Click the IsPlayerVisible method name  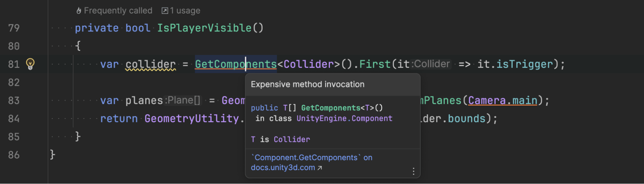click(204, 28)
